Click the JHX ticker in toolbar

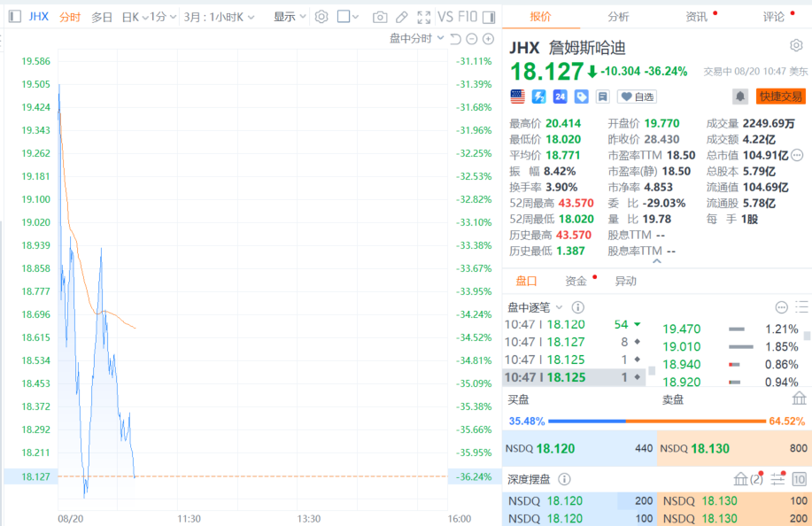38,17
